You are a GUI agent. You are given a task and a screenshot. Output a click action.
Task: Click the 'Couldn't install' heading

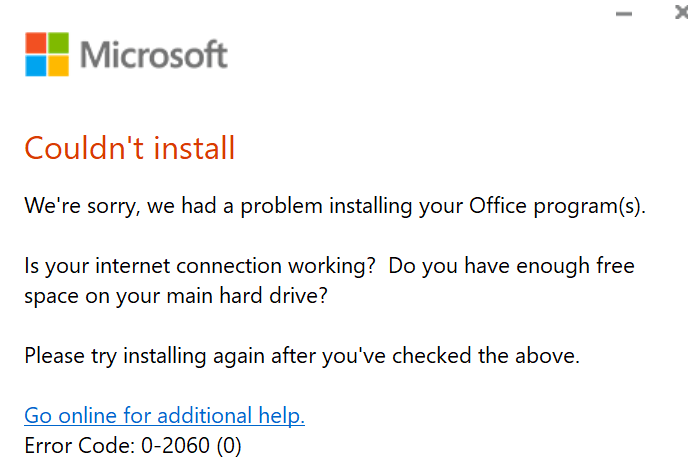pyautogui.click(x=129, y=148)
